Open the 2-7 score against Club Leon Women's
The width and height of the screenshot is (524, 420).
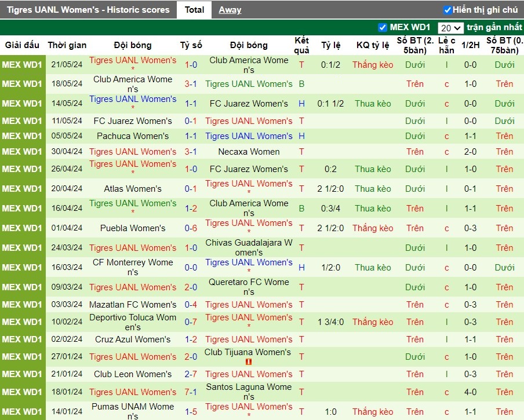point(191,374)
